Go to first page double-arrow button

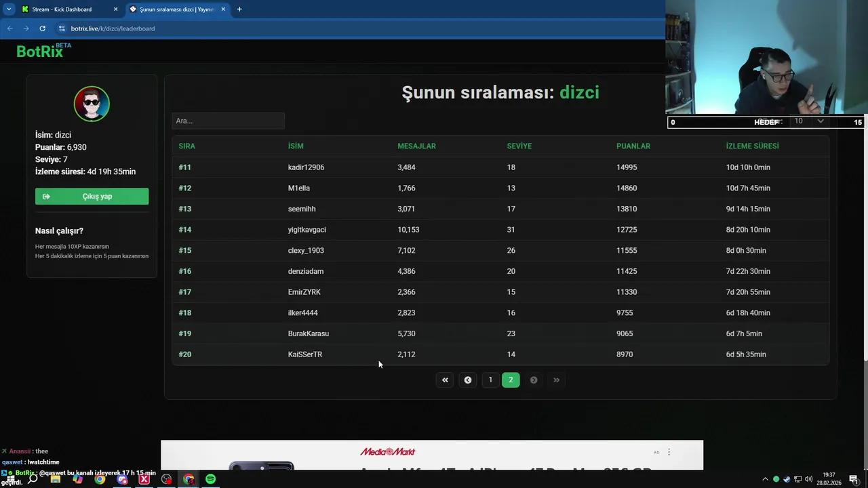point(445,380)
